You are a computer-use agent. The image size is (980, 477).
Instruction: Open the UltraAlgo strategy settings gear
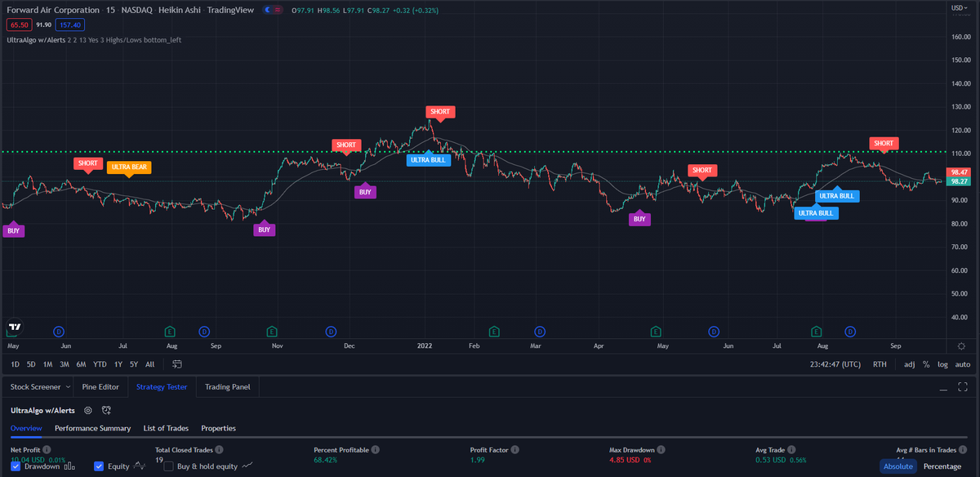point(87,411)
